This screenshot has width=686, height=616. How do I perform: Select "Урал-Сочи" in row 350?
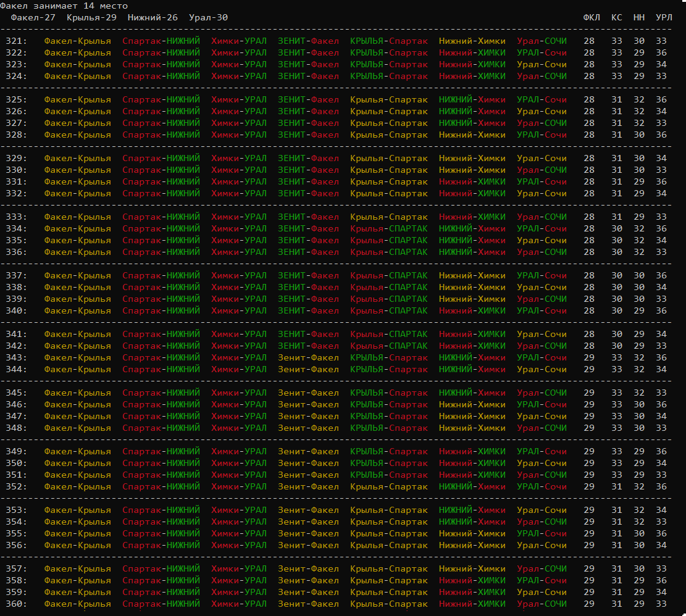pos(542,464)
